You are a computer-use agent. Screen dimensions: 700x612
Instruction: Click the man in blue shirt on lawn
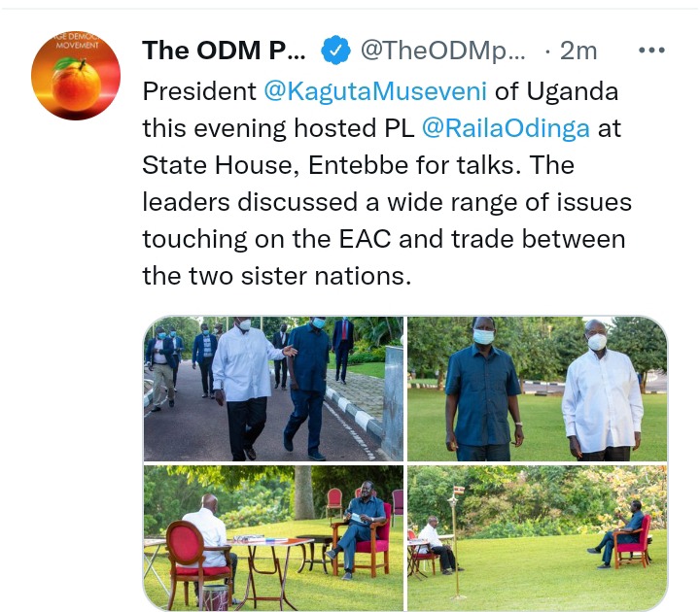click(483, 389)
